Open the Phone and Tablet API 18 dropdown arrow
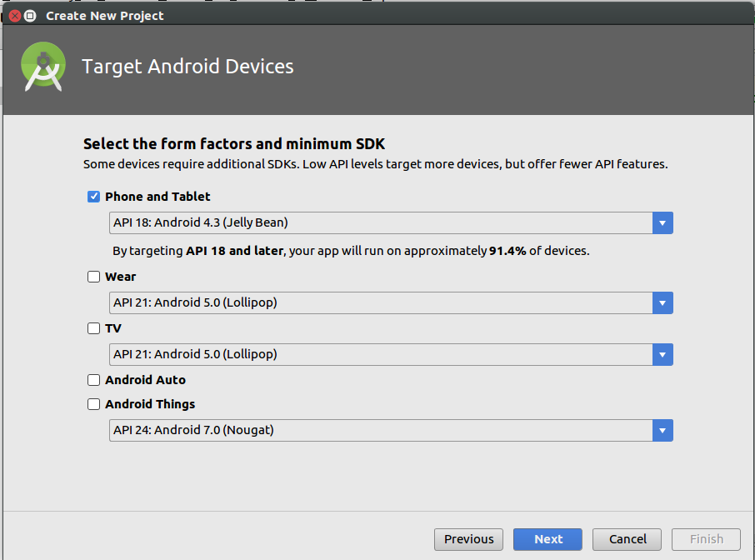Viewport: 755px width, 560px height. [662, 223]
